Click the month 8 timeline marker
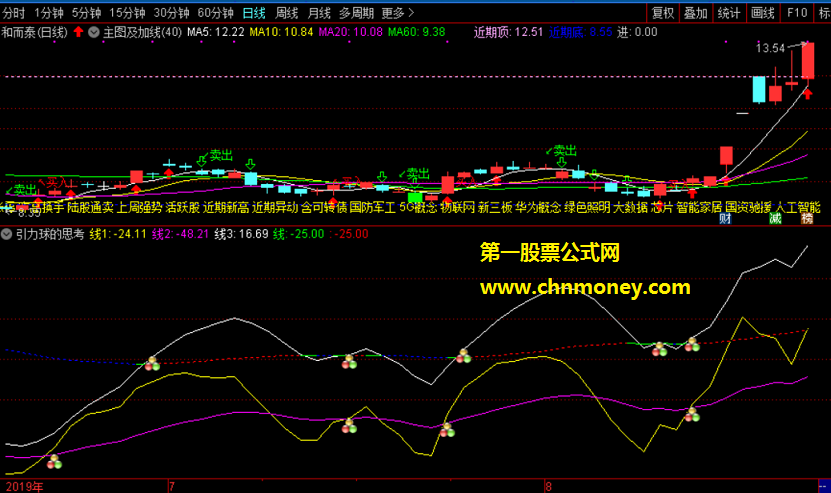Image resolution: width=831 pixels, height=493 pixels. pyautogui.click(x=548, y=487)
